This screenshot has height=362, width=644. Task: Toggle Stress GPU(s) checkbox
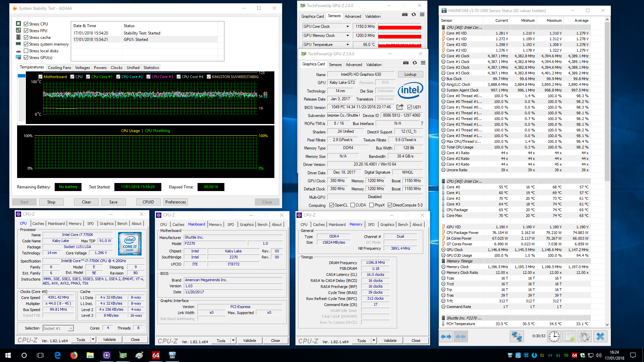pyautogui.click(x=26, y=57)
